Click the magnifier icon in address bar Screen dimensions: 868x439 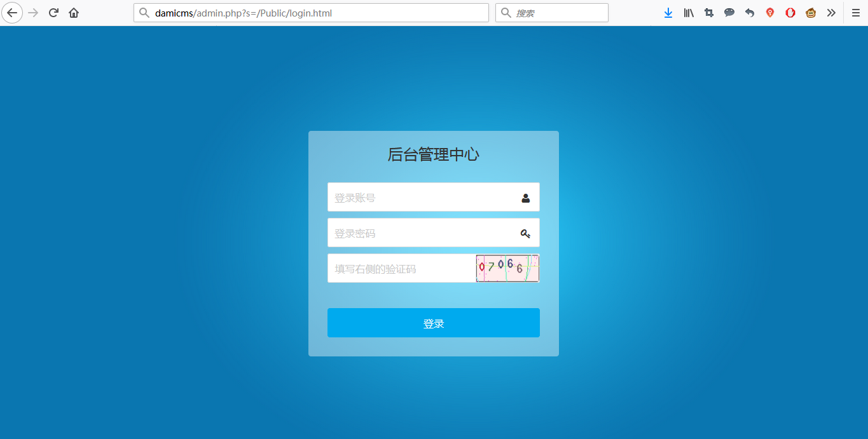(x=144, y=13)
